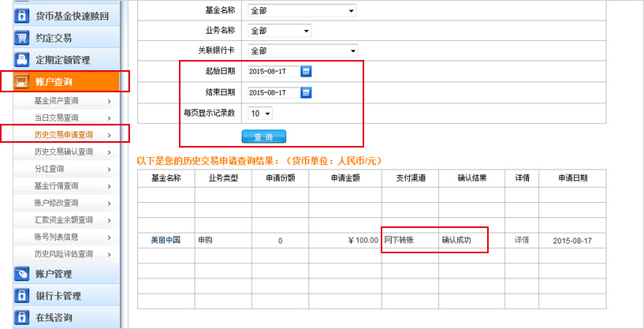Image resolution: width=644 pixels, height=329 pixels.
Task: Click the 起始日期 date input field
Action: (273, 71)
